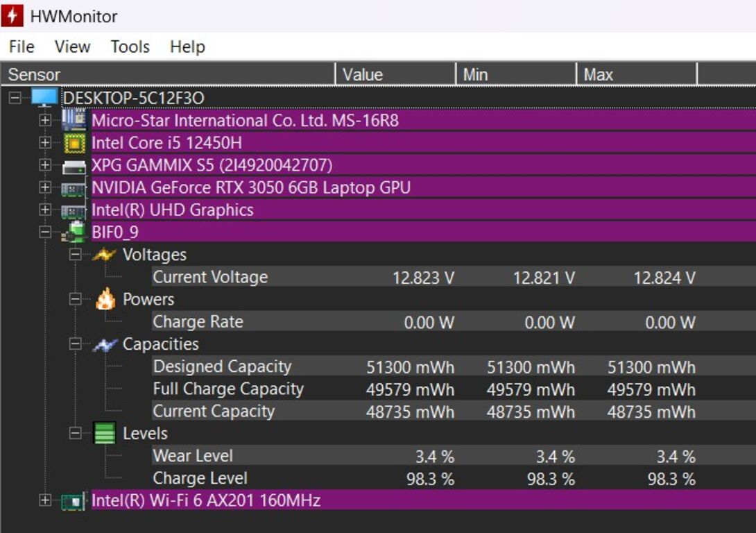756x533 pixels.
Task: Click the 98.3 % Charge Level value cell
Action: [431, 479]
